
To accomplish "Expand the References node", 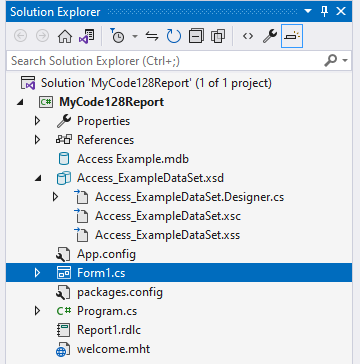I will click(37, 140).
